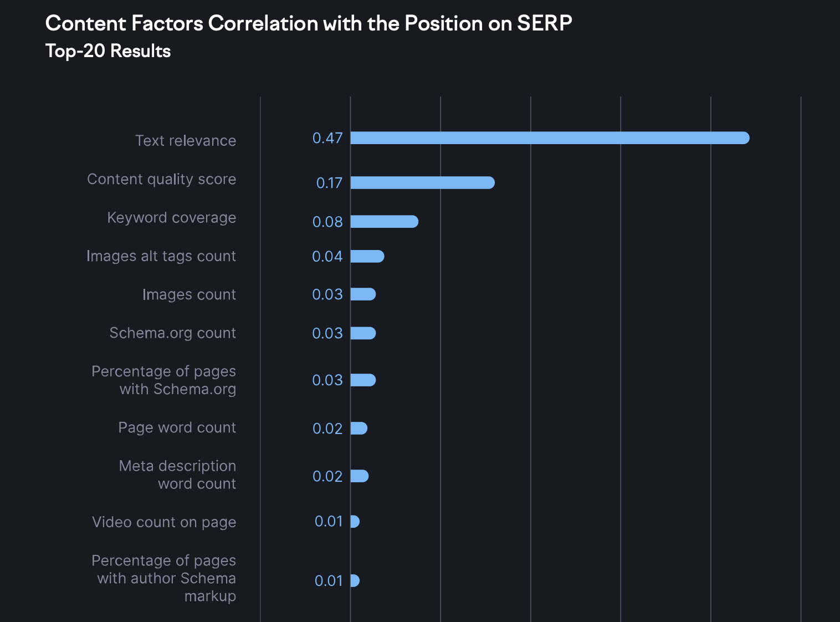Click the Percentage of pages with Schema.org label
The height and width of the screenshot is (622, 840).
click(164, 380)
